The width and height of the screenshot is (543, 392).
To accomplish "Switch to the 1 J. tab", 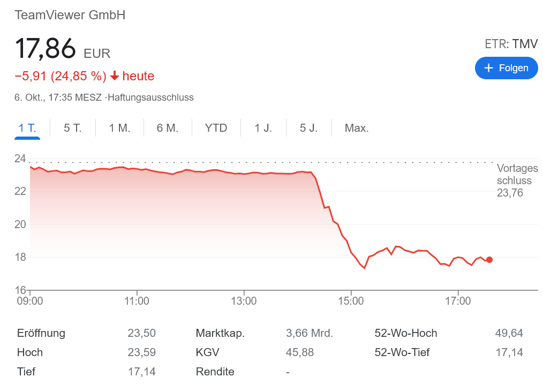I will pyautogui.click(x=263, y=128).
